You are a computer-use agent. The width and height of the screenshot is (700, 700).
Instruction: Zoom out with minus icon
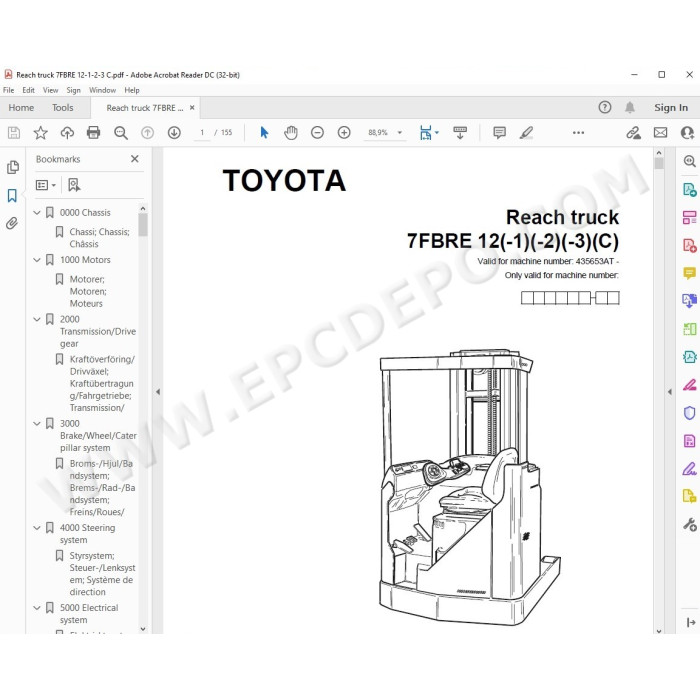pos(317,133)
